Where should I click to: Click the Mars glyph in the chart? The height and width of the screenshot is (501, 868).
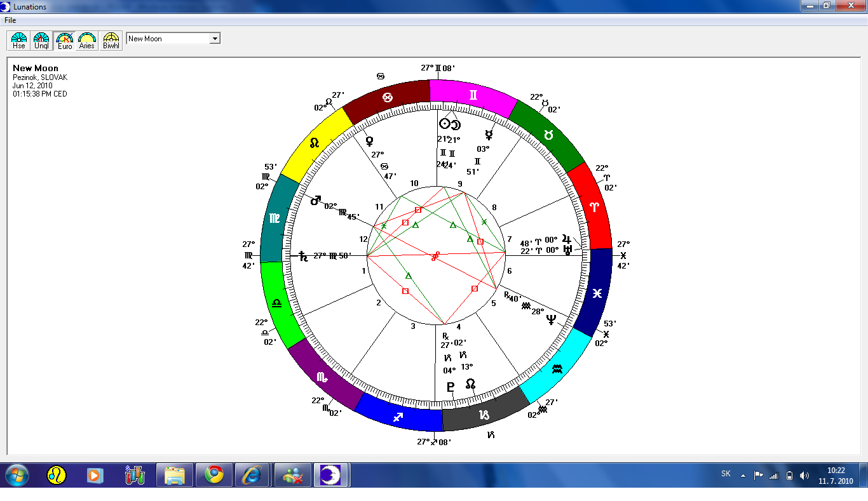point(316,201)
